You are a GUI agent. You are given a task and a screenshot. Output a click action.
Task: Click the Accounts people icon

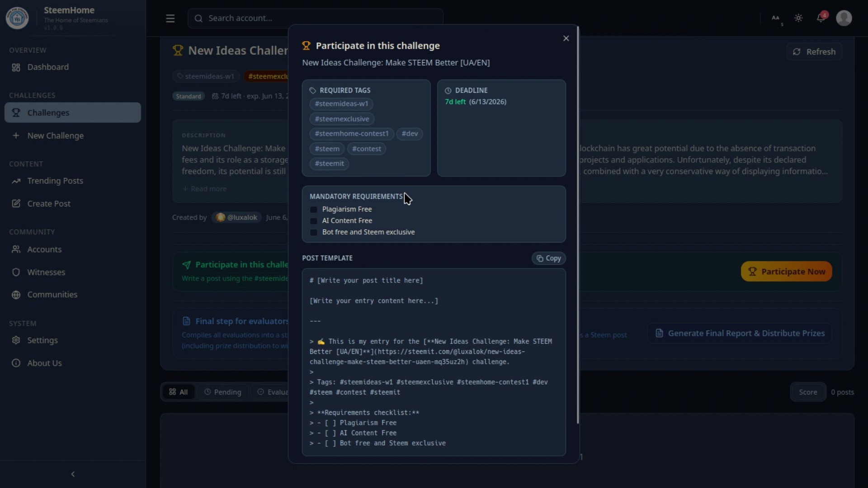pyautogui.click(x=16, y=249)
